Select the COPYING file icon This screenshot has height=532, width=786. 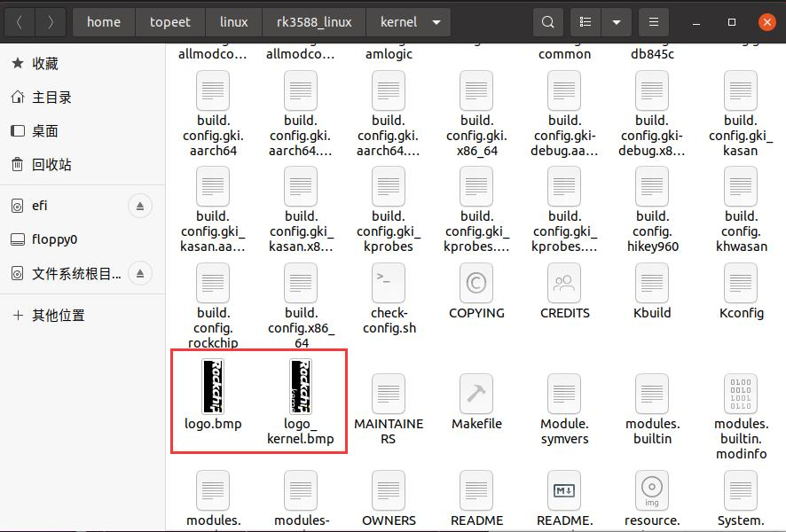(x=476, y=283)
